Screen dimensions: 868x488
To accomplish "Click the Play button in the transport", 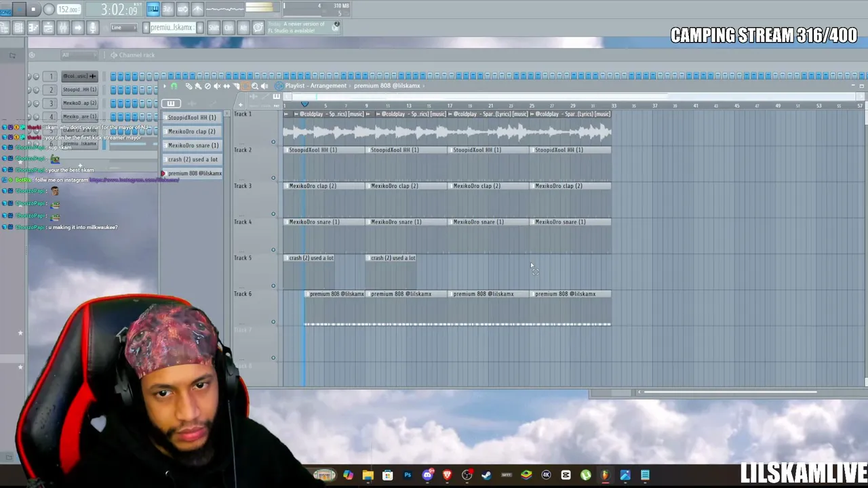I will pyautogui.click(x=19, y=9).
